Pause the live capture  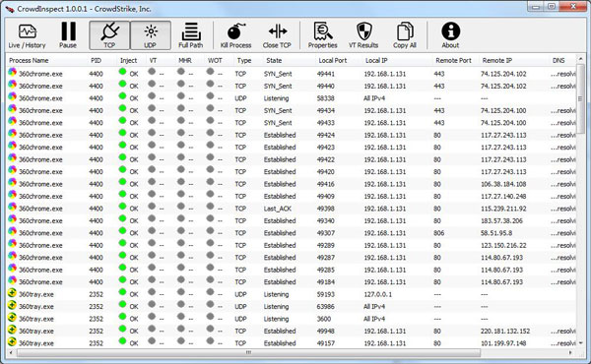point(68,35)
